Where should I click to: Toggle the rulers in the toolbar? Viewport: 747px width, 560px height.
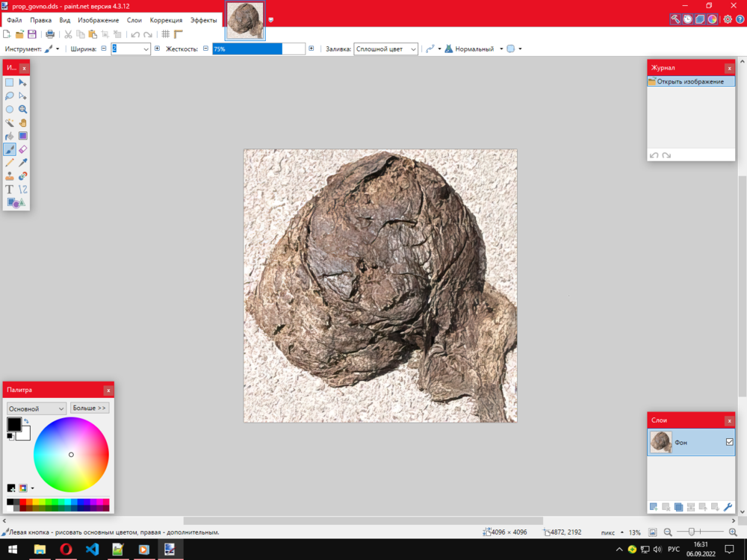click(178, 34)
